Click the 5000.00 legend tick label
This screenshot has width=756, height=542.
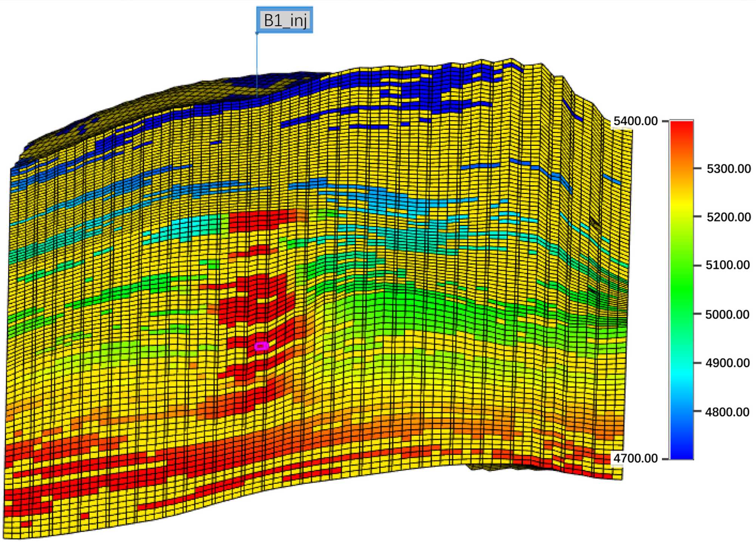tap(727, 314)
